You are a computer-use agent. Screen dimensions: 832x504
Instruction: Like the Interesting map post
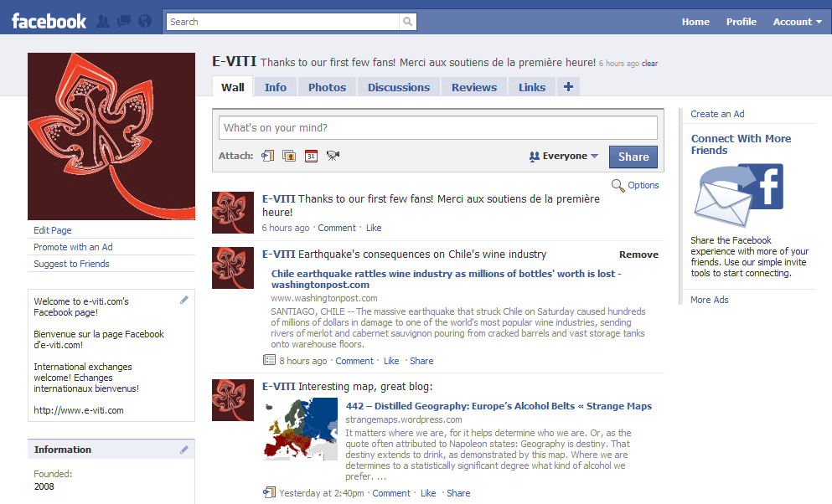(x=428, y=493)
